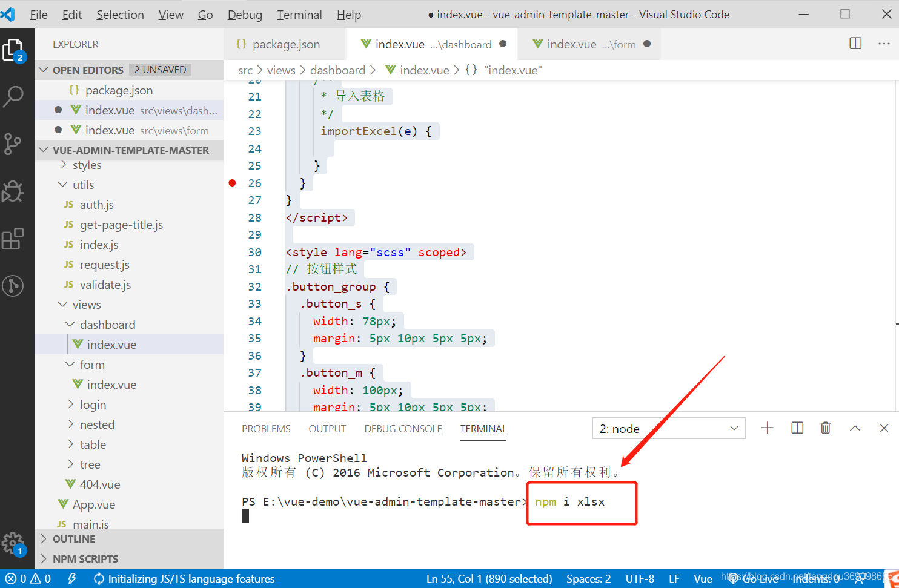
Task: Open the Source Control view
Action: 13,144
